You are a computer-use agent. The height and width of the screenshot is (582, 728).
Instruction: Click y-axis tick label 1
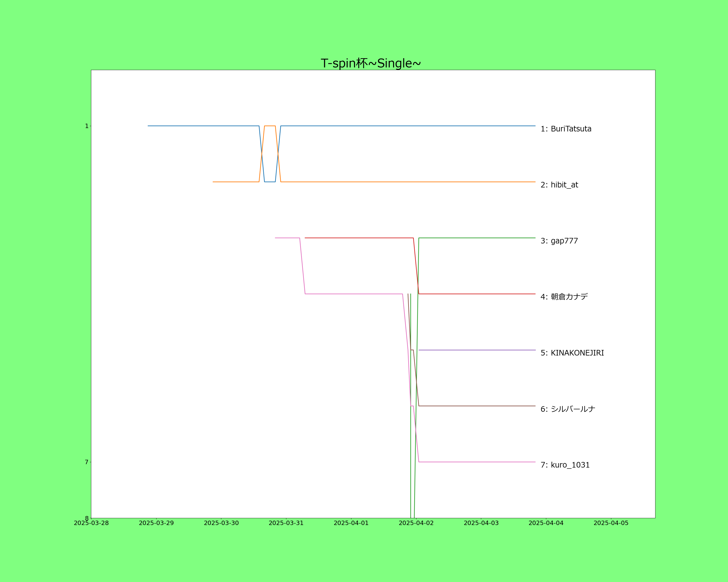click(x=86, y=126)
